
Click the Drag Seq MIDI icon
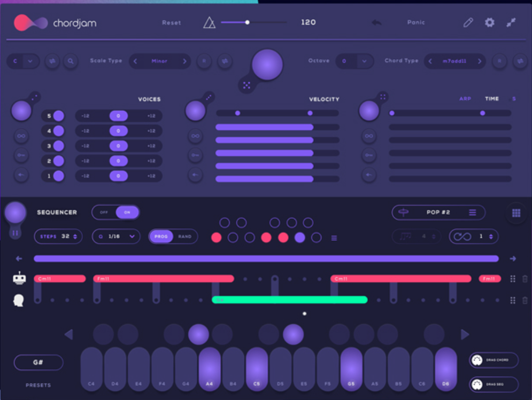click(x=477, y=385)
